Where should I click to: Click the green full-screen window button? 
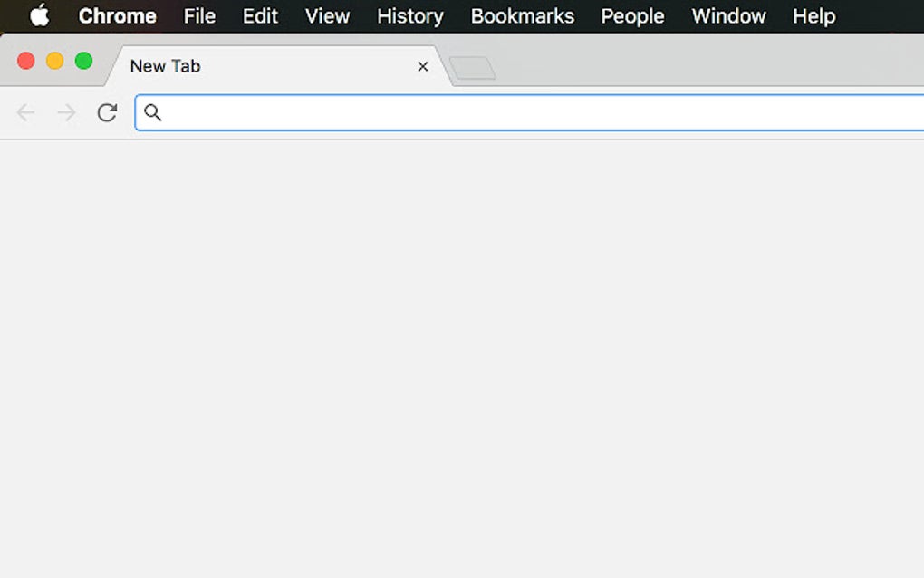pyautogui.click(x=83, y=61)
